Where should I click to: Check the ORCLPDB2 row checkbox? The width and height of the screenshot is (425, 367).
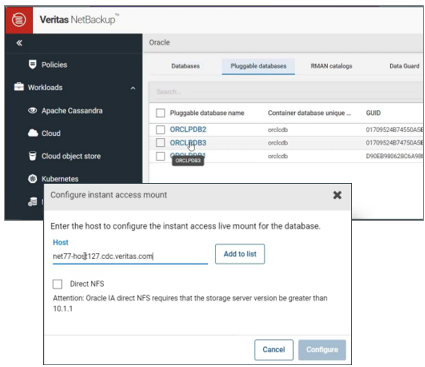(160, 129)
